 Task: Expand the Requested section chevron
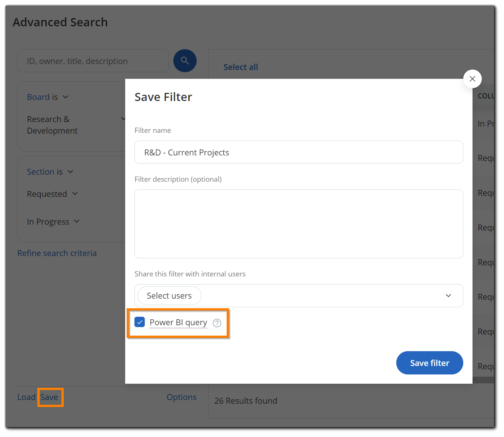(x=75, y=194)
